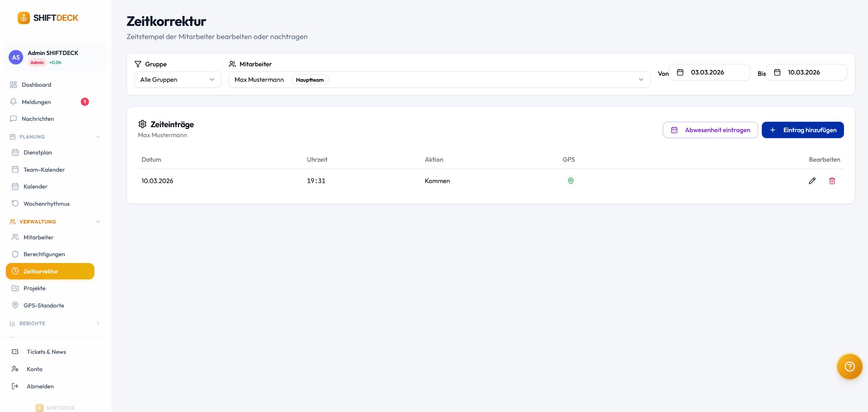Viewport: 868px width, 412px height.
Task: Delete the 19:31 Kommen entry via trash icon
Action: (832, 181)
